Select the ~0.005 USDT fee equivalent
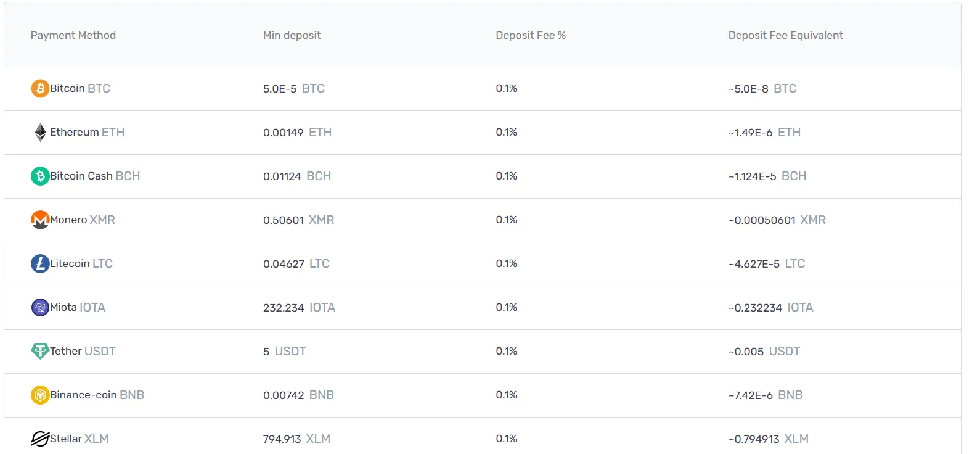Viewport: 980px width, 454px height. point(764,351)
